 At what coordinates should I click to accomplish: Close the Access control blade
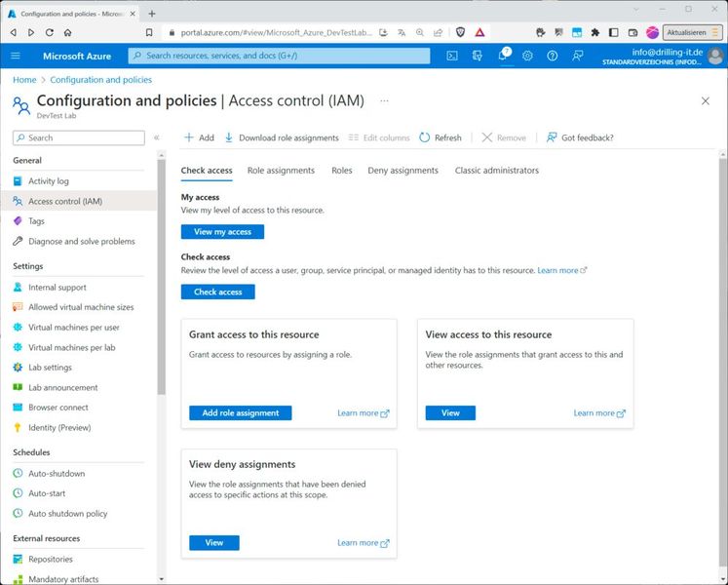tap(706, 100)
